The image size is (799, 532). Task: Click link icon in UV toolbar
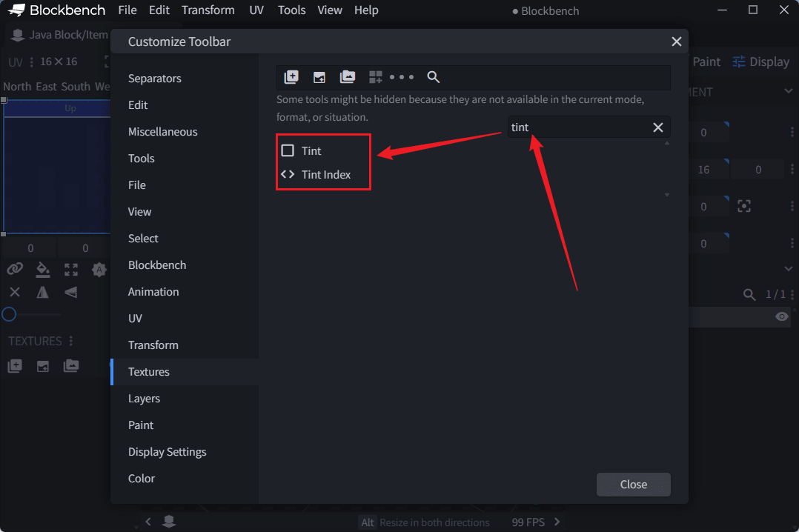[x=15, y=268]
